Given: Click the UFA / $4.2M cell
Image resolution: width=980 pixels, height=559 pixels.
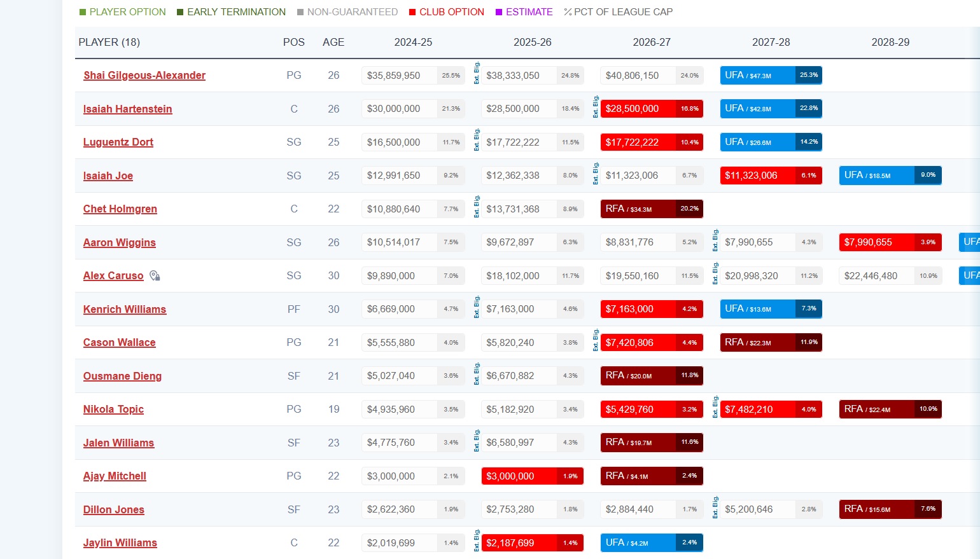Looking at the screenshot, I should (652, 542).
